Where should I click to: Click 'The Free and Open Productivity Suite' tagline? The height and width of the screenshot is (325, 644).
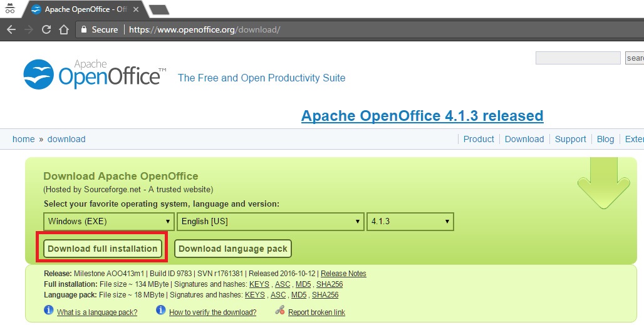[262, 78]
